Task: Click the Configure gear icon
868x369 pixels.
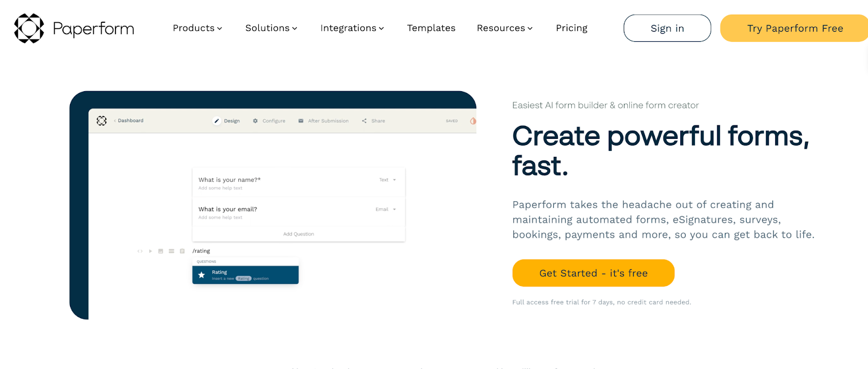Action: [x=256, y=121]
